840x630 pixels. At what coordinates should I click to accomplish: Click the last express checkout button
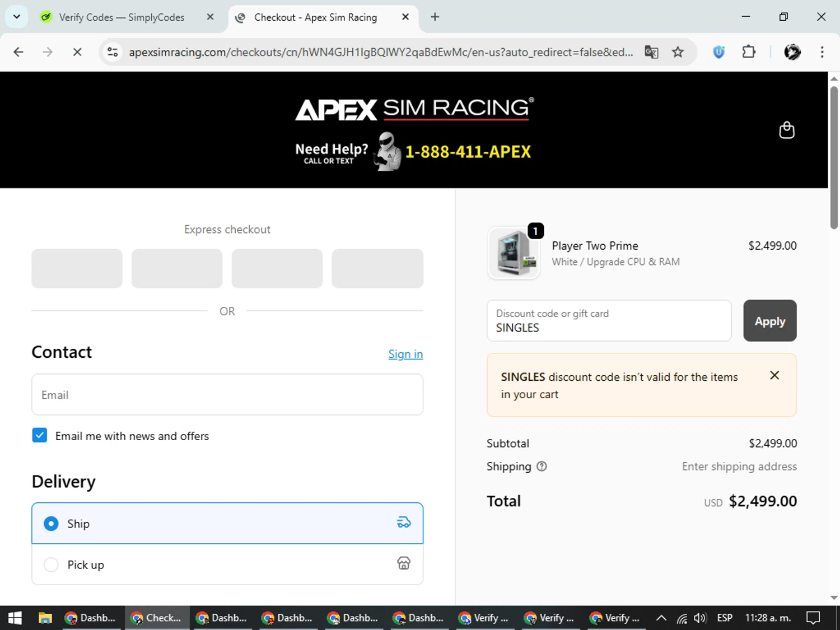[x=377, y=268]
